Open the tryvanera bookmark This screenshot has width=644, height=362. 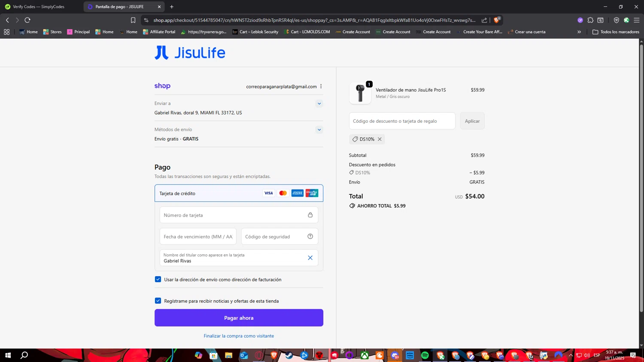[x=204, y=32]
